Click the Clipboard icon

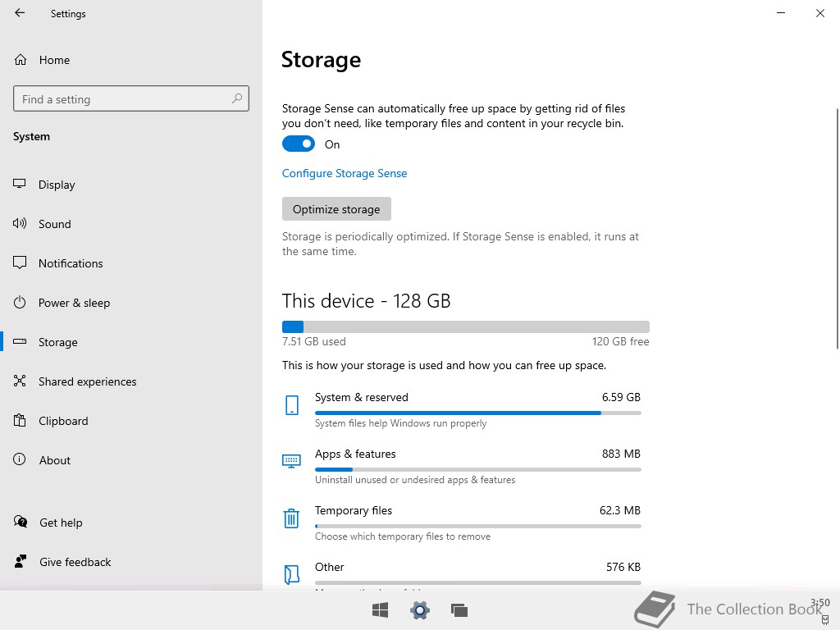[x=20, y=420]
